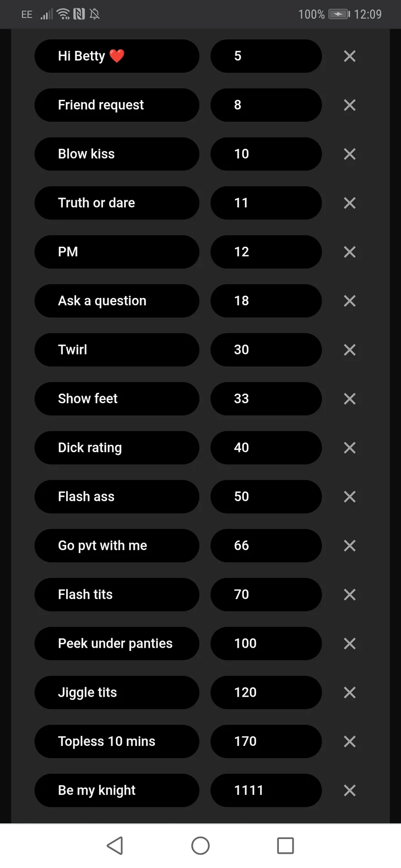
Task: Select the Truth or dare name field
Action: click(117, 203)
